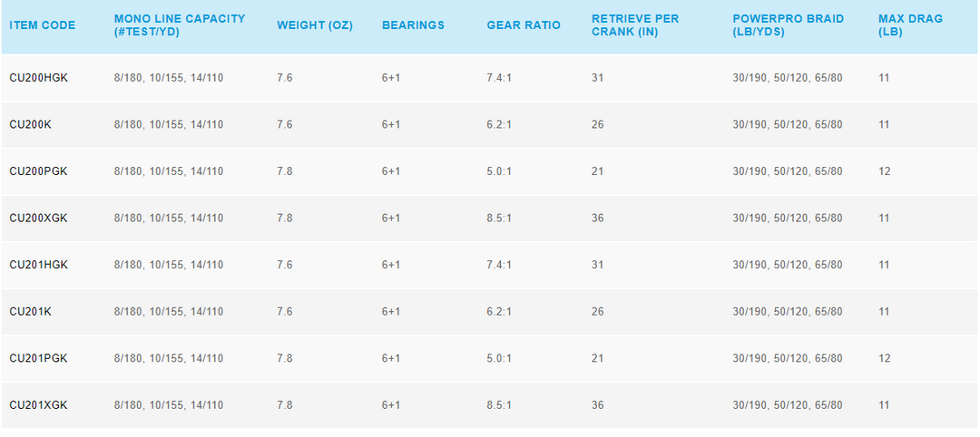
Task: Click the ITEM CODE column header
Action: [x=43, y=25]
